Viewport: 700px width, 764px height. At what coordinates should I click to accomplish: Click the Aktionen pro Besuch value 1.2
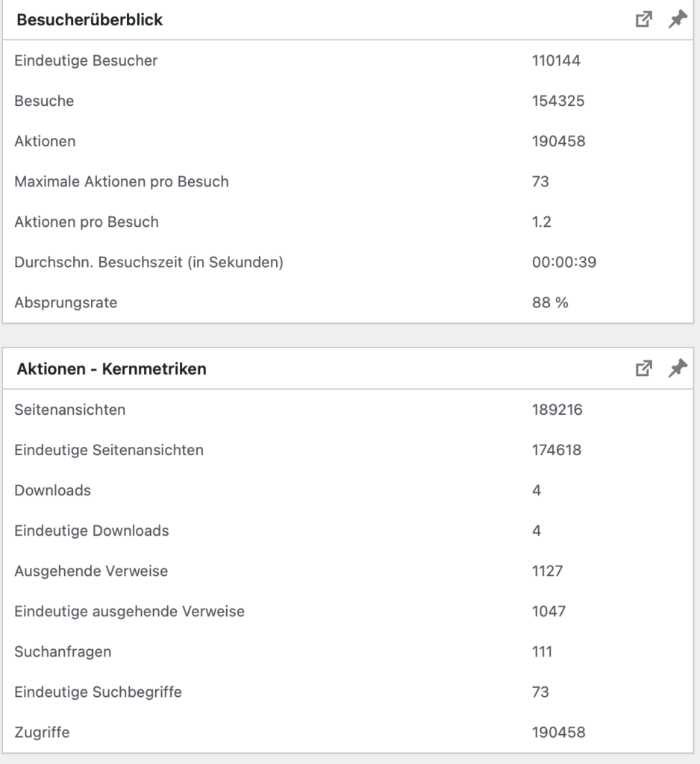coord(542,222)
